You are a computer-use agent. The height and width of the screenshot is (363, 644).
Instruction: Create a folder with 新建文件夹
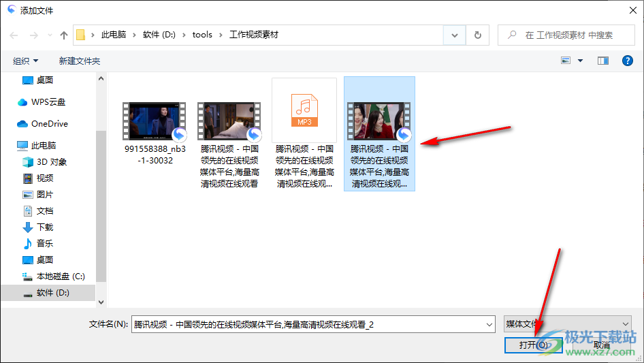[79, 61]
